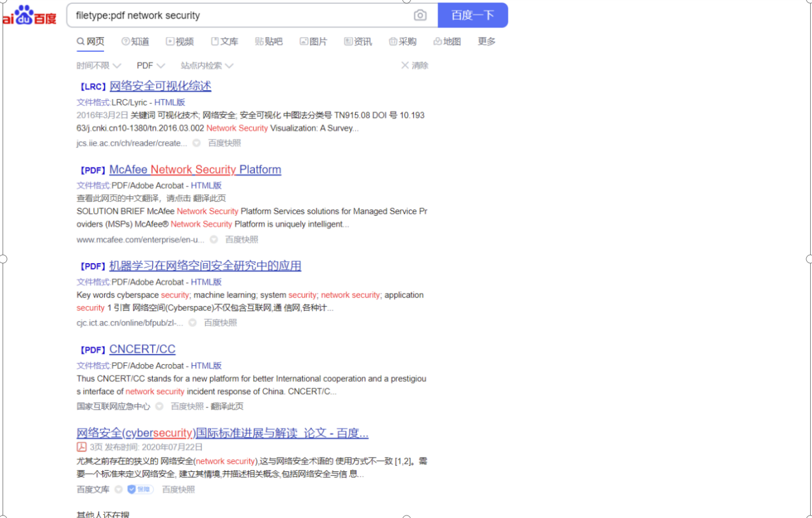The width and height of the screenshot is (812, 518).
Task: Open HTML版 for 网络安全可视化综述 result
Action: (169, 102)
